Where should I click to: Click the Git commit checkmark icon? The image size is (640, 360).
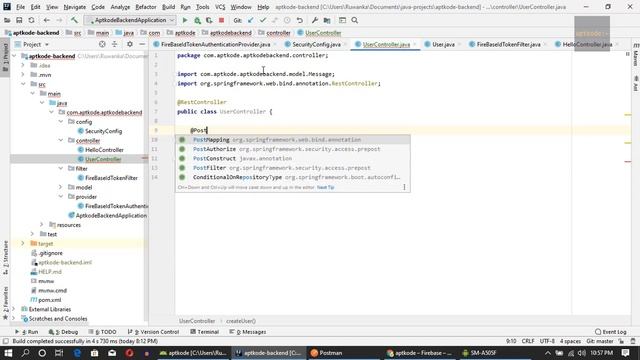point(262,20)
